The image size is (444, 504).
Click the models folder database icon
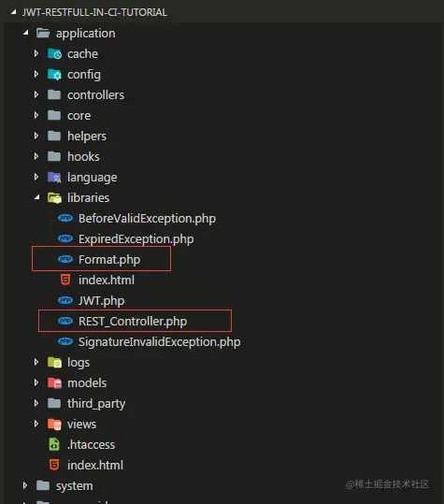pyautogui.click(x=54, y=382)
